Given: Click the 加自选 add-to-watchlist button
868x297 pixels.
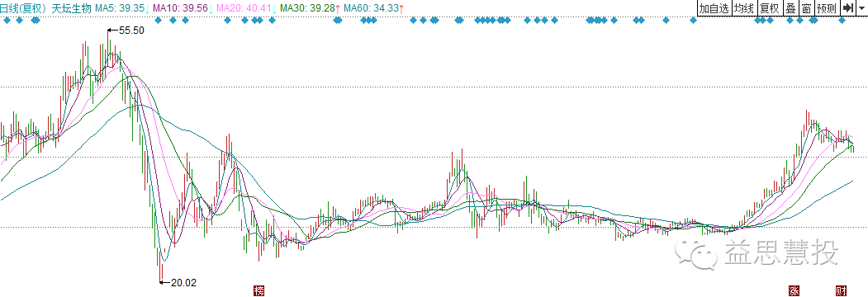Looking at the screenshot, I should pyautogui.click(x=714, y=8).
